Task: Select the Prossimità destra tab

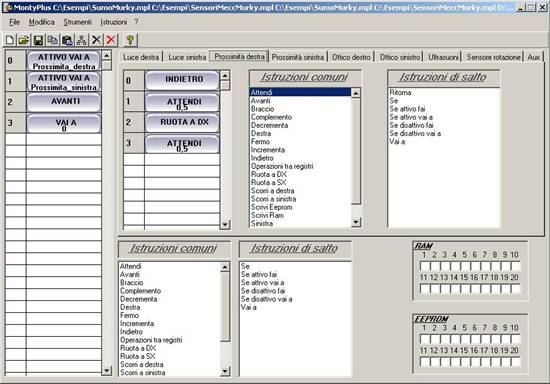Action: tap(239, 56)
